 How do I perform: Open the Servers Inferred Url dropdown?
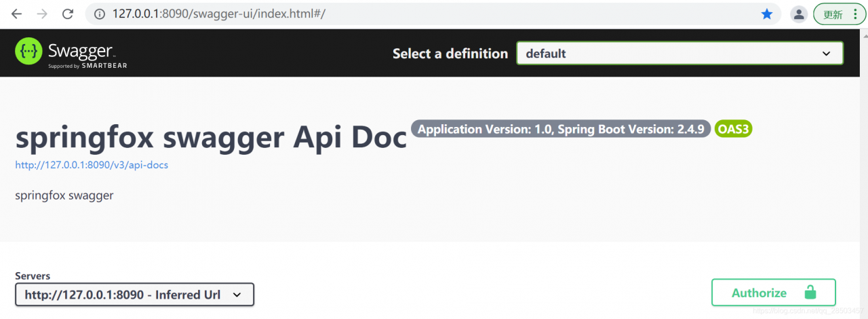[x=134, y=295]
